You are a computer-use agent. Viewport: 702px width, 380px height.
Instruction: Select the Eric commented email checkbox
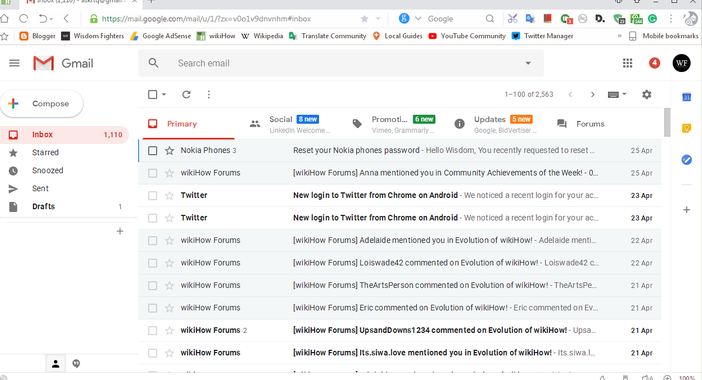(153, 308)
